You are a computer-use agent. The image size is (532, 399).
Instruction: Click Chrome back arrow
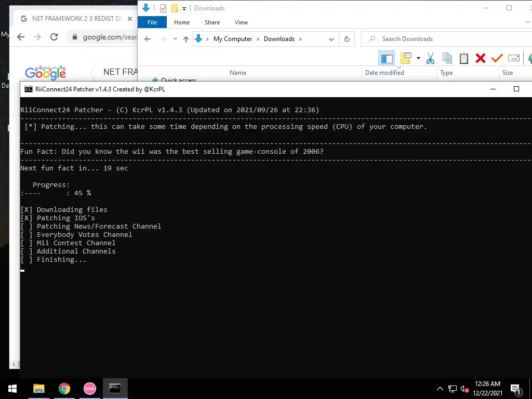click(21, 37)
